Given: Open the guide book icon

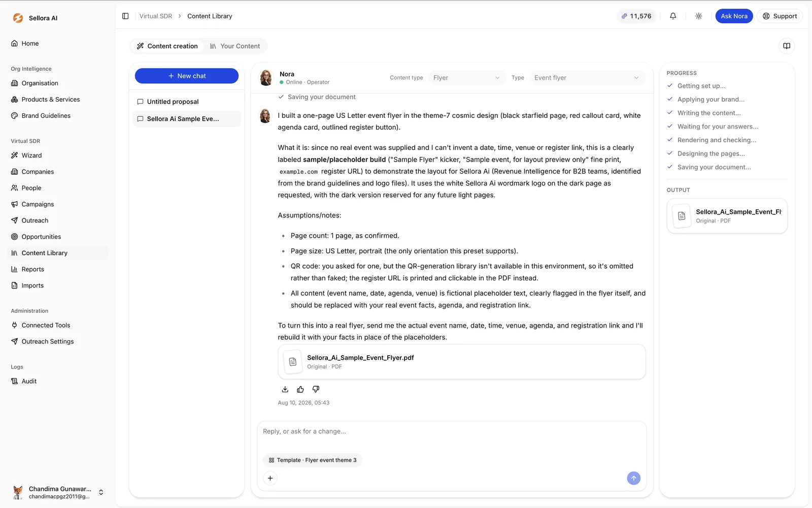Looking at the screenshot, I should 786,46.
